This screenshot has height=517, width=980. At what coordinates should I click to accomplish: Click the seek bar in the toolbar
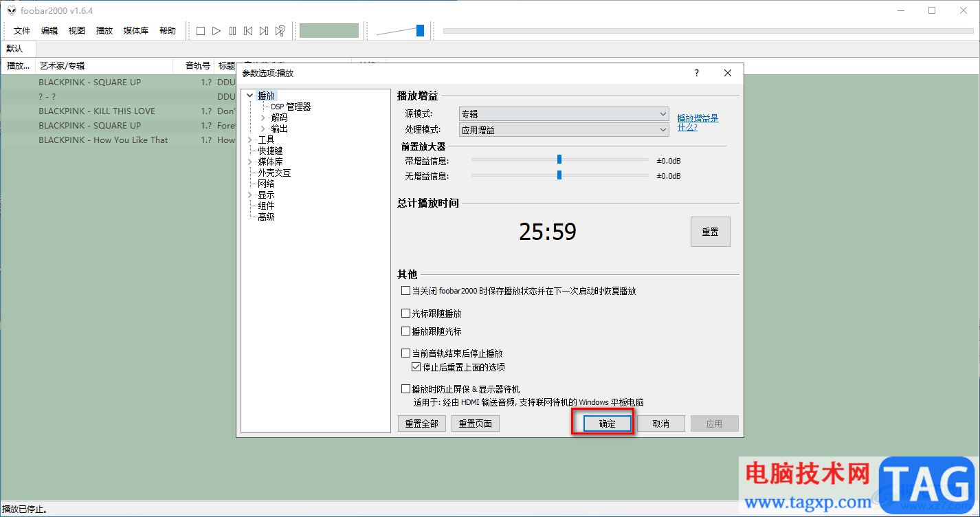[x=709, y=31]
